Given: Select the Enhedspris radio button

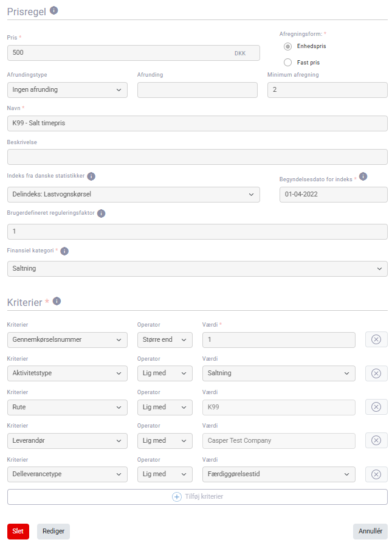Looking at the screenshot, I should (287, 46).
